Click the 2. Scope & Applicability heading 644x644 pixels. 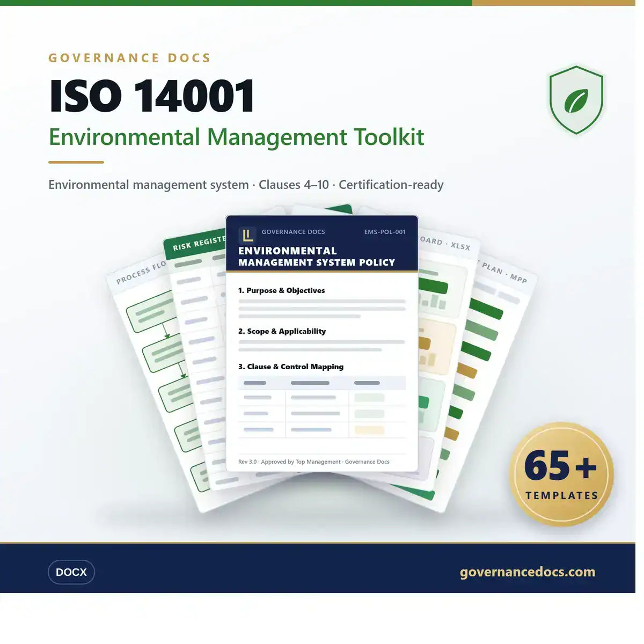(282, 331)
